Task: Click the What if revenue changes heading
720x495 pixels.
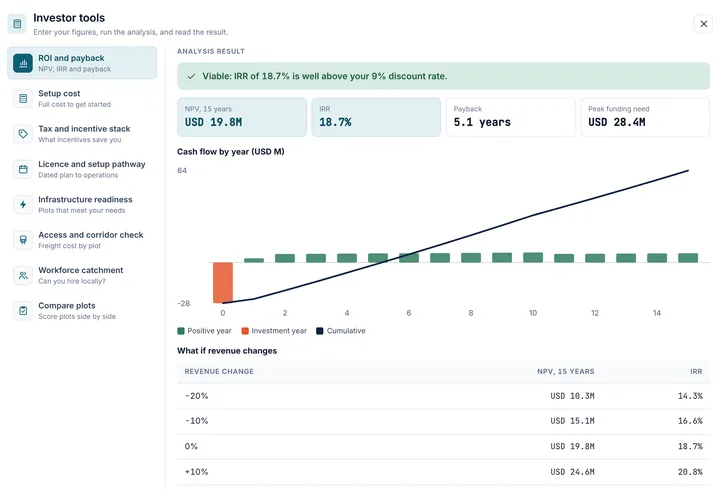Action: tap(227, 351)
